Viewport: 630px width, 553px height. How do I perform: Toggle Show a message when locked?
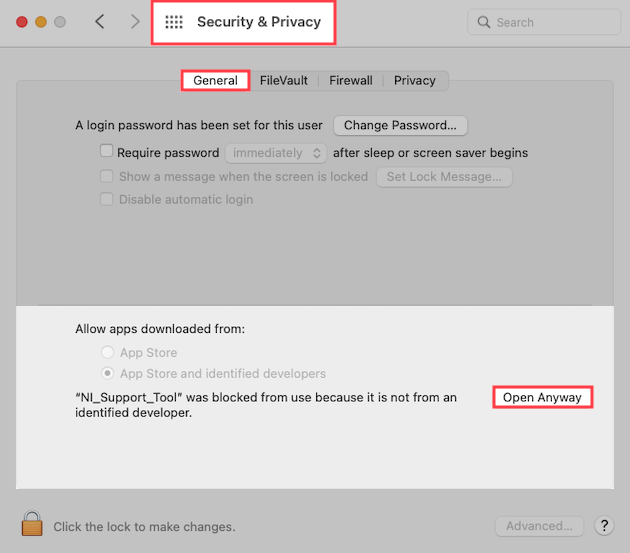(107, 176)
